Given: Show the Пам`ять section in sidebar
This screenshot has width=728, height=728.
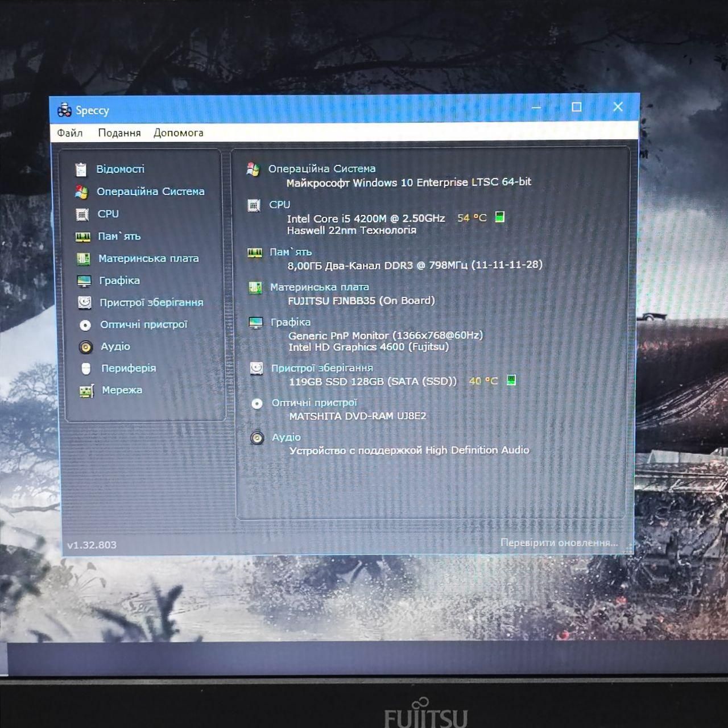Looking at the screenshot, I should pyautogui.click(x=119, y=236).
